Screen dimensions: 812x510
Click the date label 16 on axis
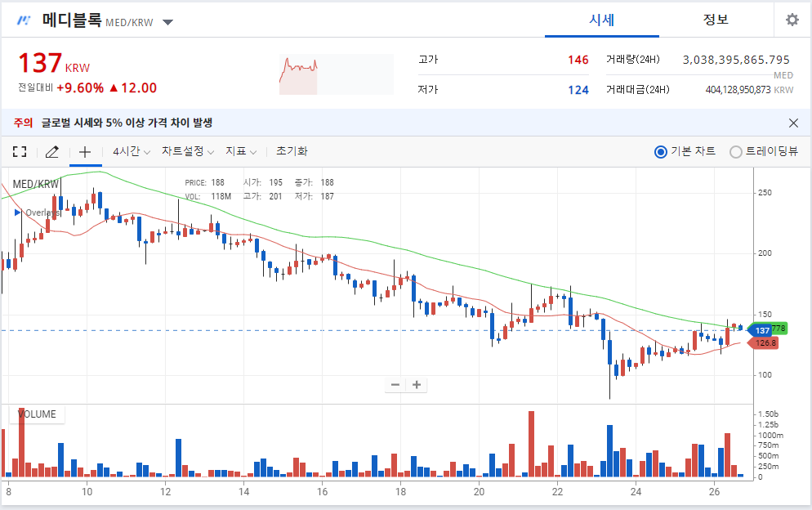[x=322, y=491]
